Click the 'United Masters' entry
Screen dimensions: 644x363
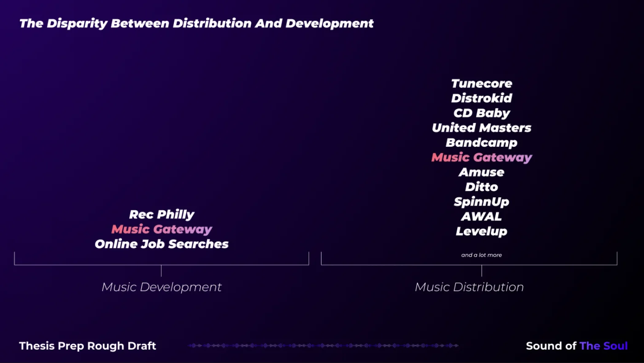click(x=482, y=128)
